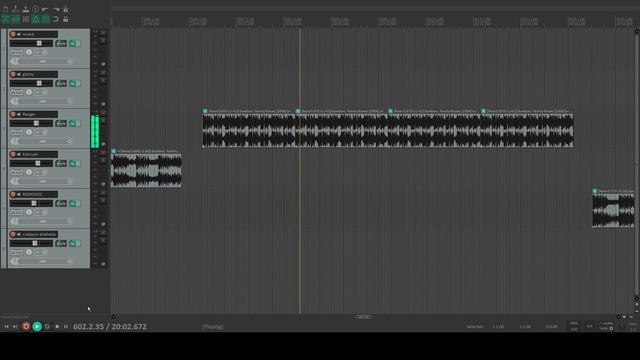Click the horizontal scrollbar thumb under the arrange view
Screen dimensions: 640x360
(x=363, y=317)
